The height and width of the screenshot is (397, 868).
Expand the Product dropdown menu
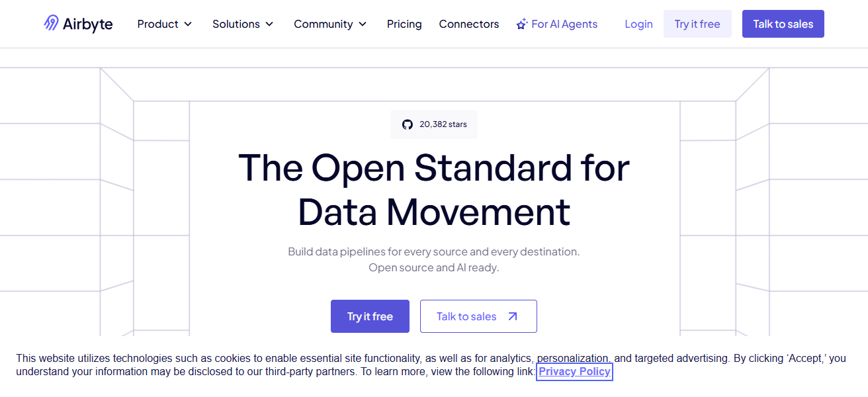pyautogui.click(x=164, y=24)
